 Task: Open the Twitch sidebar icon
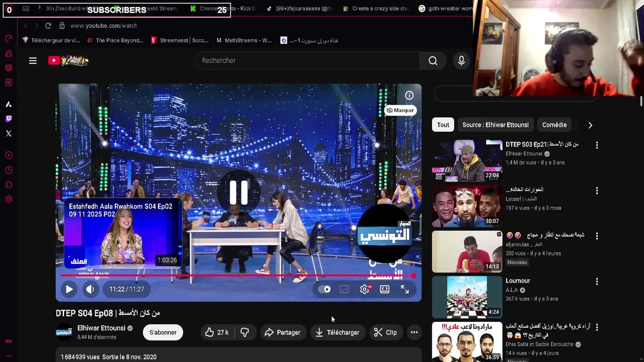pos(9,119)
